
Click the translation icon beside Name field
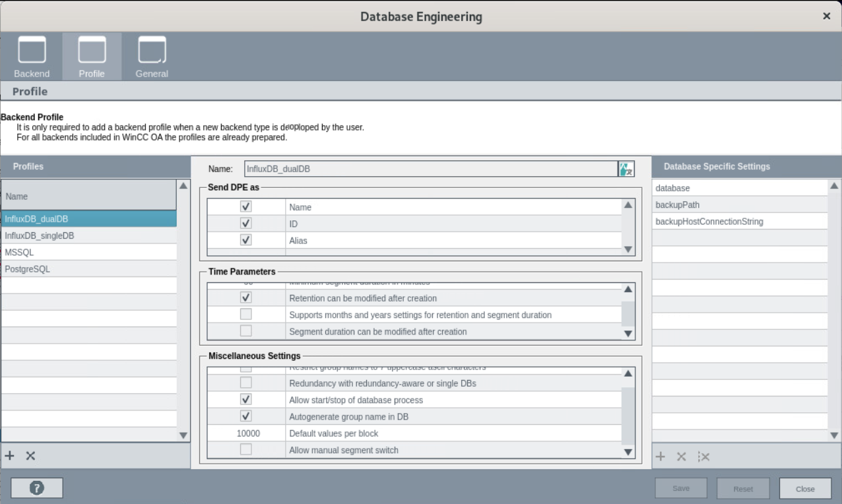[x=626, y=169]
